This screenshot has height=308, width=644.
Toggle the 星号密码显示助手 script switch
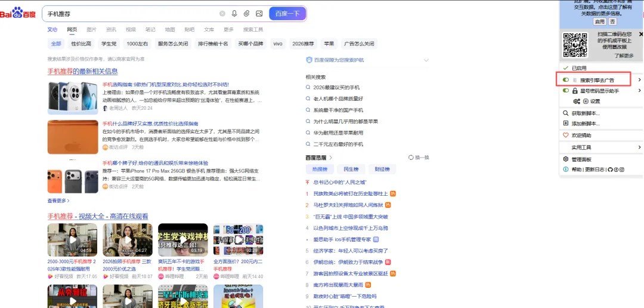click(x=565, y=91)
